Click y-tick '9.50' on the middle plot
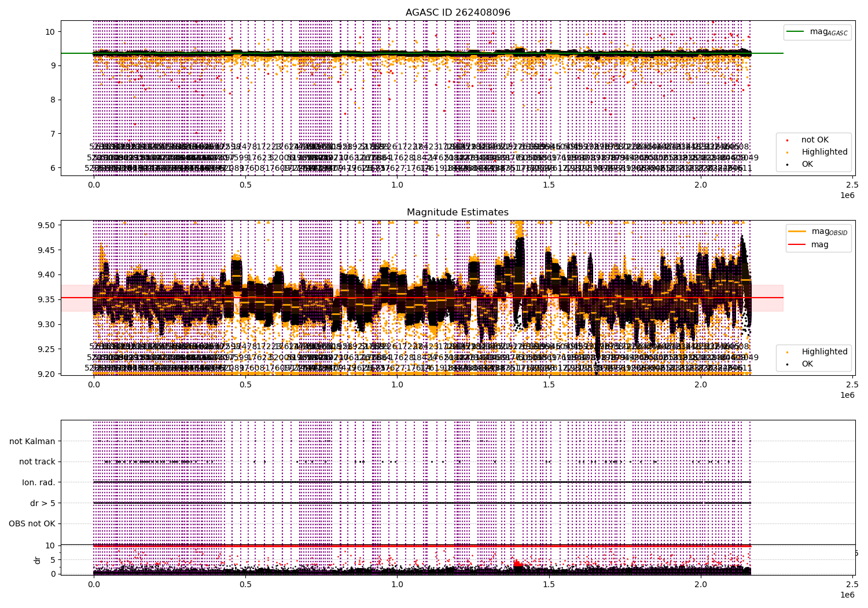This screenshot has width=868, height=608. [47, 226]
